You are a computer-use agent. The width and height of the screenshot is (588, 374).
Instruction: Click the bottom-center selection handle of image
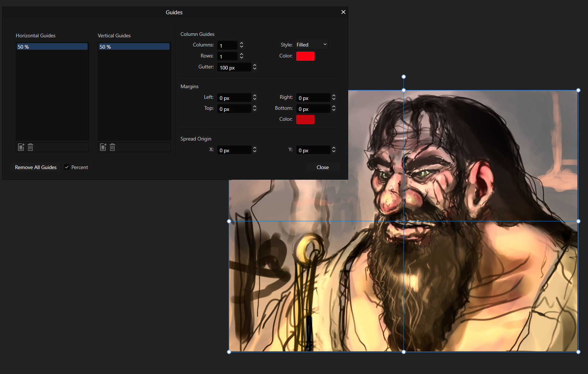(x=404, y=352)
